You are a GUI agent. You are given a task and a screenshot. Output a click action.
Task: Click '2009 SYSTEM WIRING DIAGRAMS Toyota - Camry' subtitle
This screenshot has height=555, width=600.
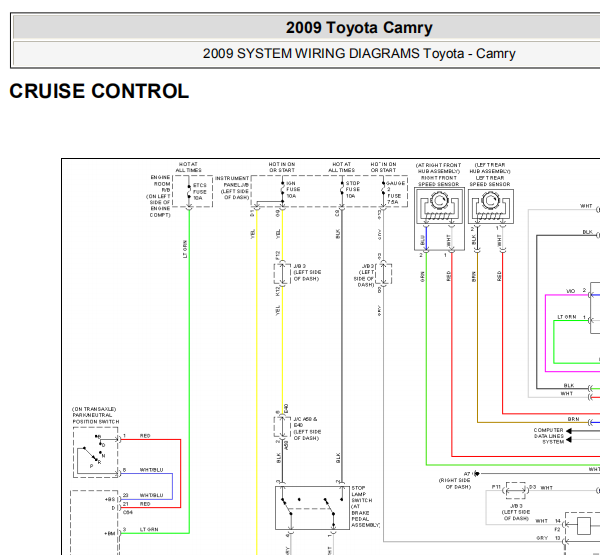(359, 54)
